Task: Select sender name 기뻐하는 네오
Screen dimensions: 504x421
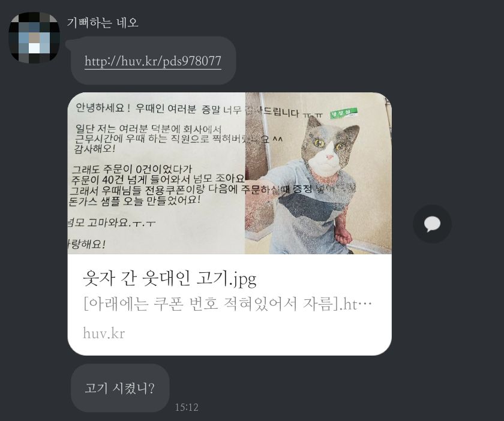Action: pos(103,23)
